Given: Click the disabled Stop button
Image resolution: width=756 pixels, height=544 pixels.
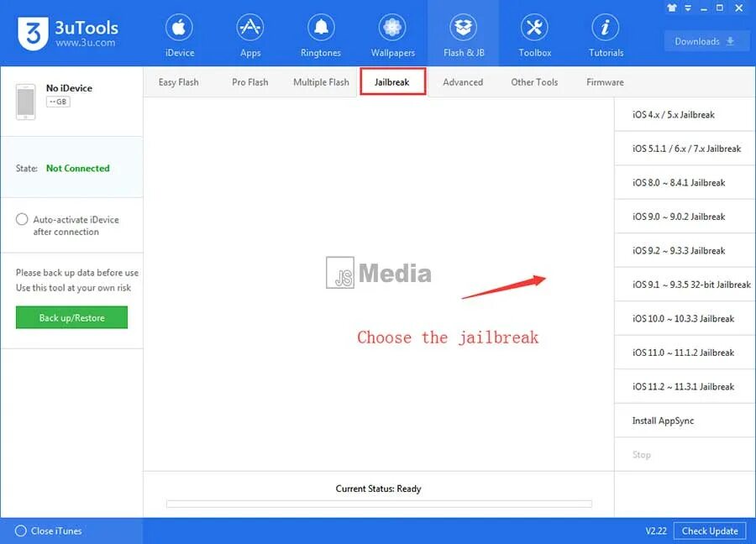Looking at the screenshot, I should coord(685,454).
